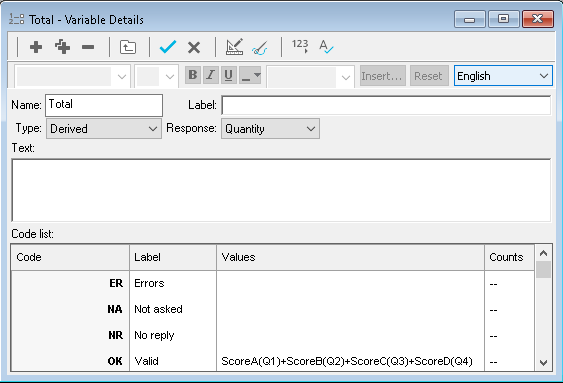Cancel changes with the X icon

point(194,47)
